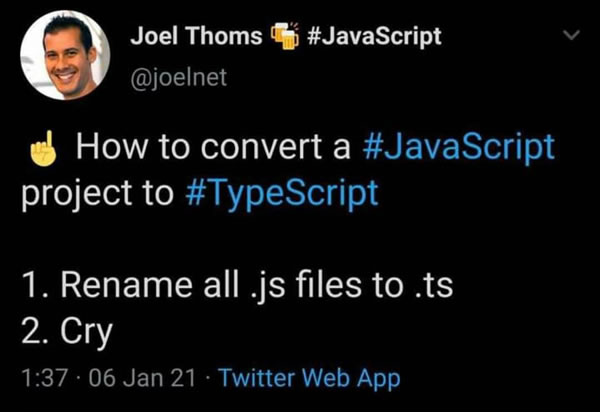Open the #TypeScript hashtag

coord(282,193)
